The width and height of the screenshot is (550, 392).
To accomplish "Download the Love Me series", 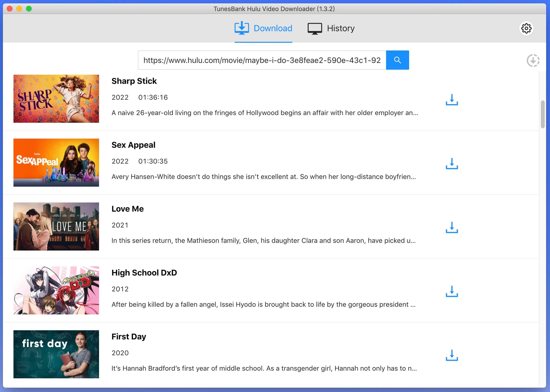I will coord(452,227).
